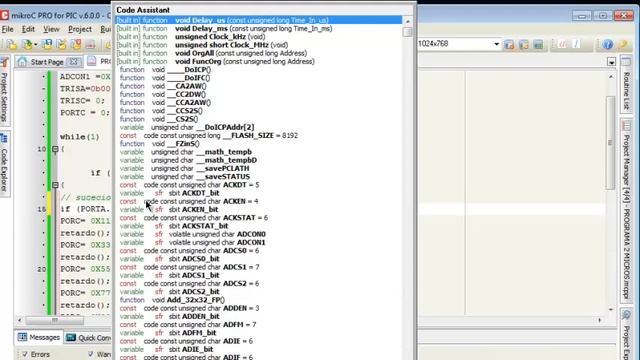Toggle the Warnings checkbox

[91, 354]
